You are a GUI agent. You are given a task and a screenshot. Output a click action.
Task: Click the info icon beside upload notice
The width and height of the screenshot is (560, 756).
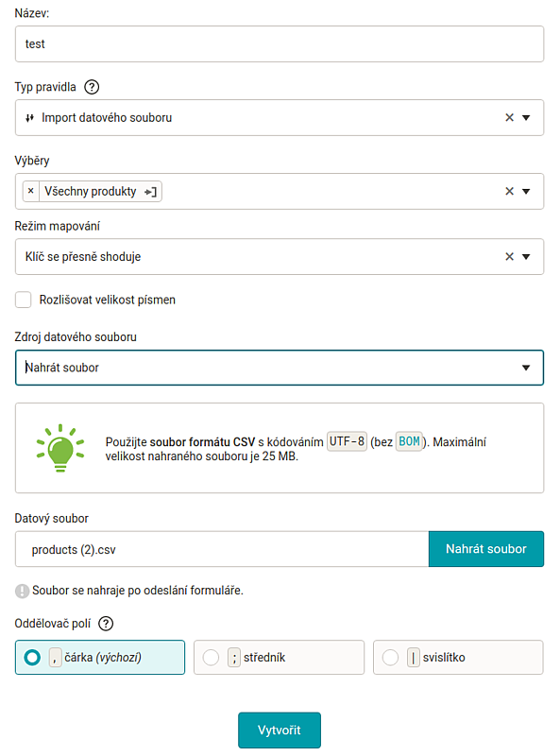(22, 591)
